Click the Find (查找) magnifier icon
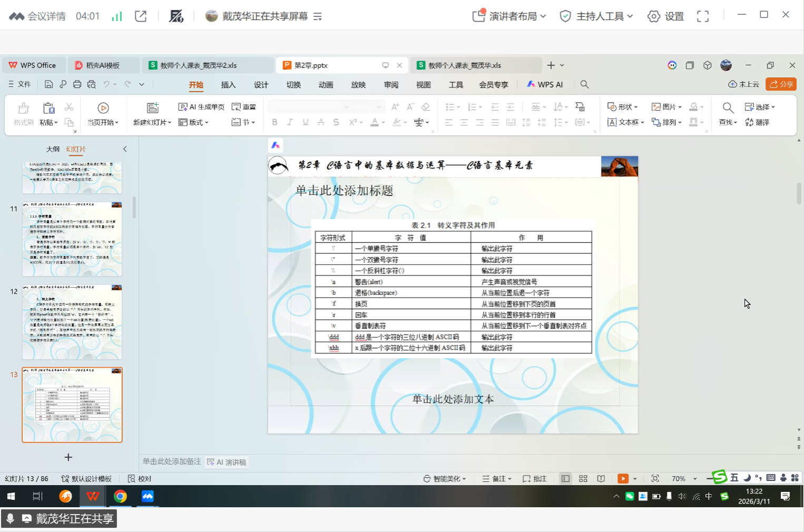 (x=728, y=108)
